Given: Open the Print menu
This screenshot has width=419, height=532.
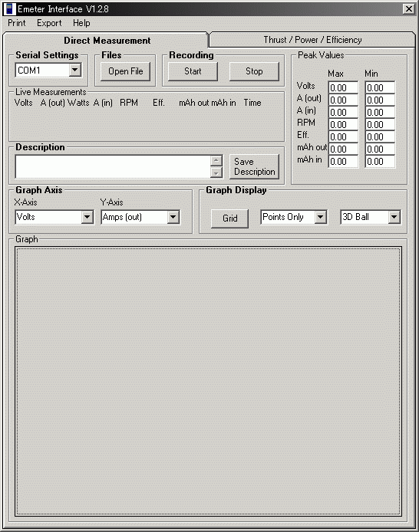Looking at the screenshot, I should click(17, 23).
